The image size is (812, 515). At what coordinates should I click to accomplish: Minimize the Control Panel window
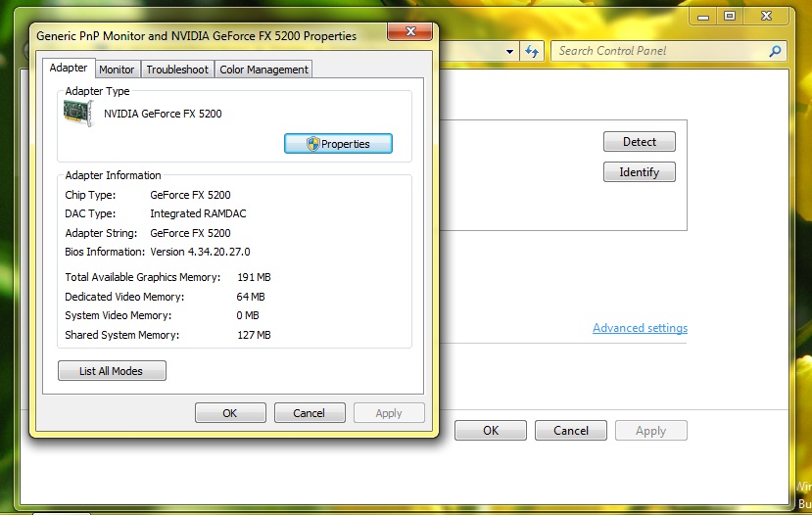pyautogui.click(x=702, y=17)
